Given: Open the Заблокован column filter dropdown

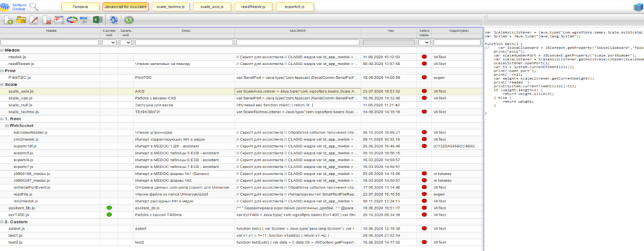Looking at the screenshot, I should click(x=425, y=42).
